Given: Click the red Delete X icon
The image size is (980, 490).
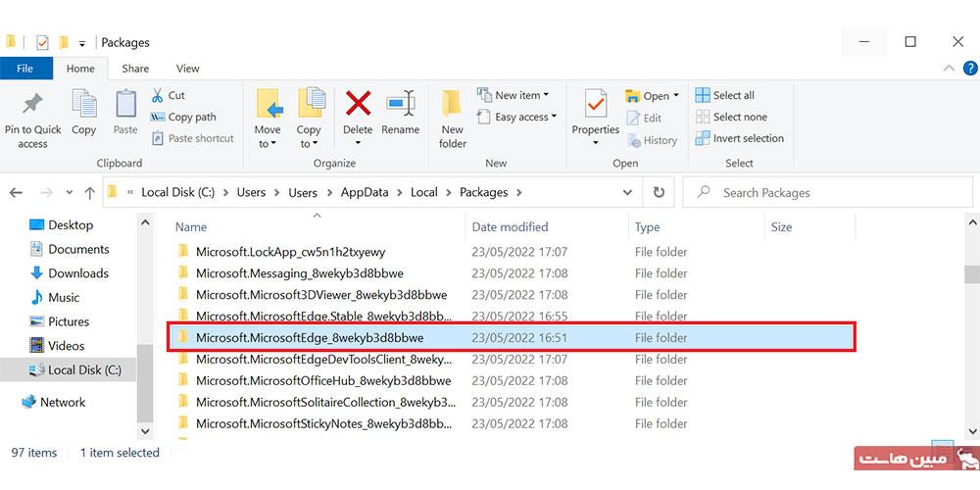Looking at the screenshot, I should 358,103.
